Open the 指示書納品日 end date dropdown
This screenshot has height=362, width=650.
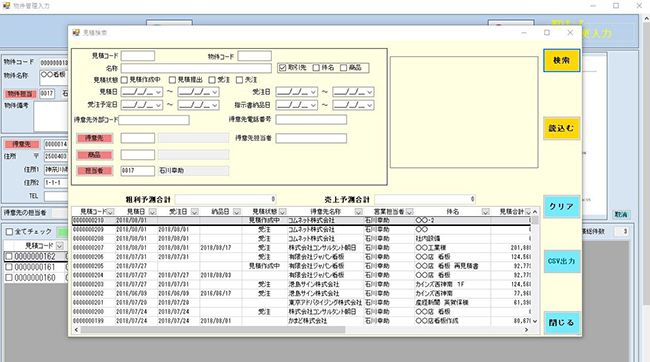370,105
